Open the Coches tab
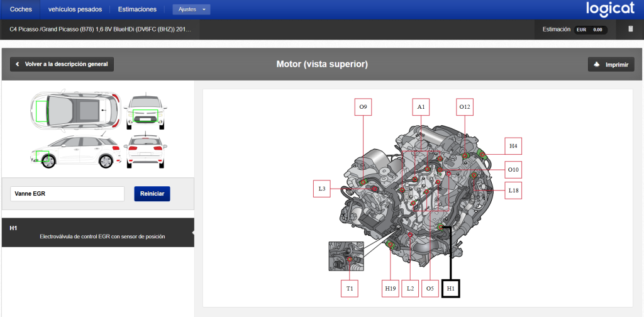The height and width of the screenshot is (317, 644). pyautogui.click(x=20, y=9)
